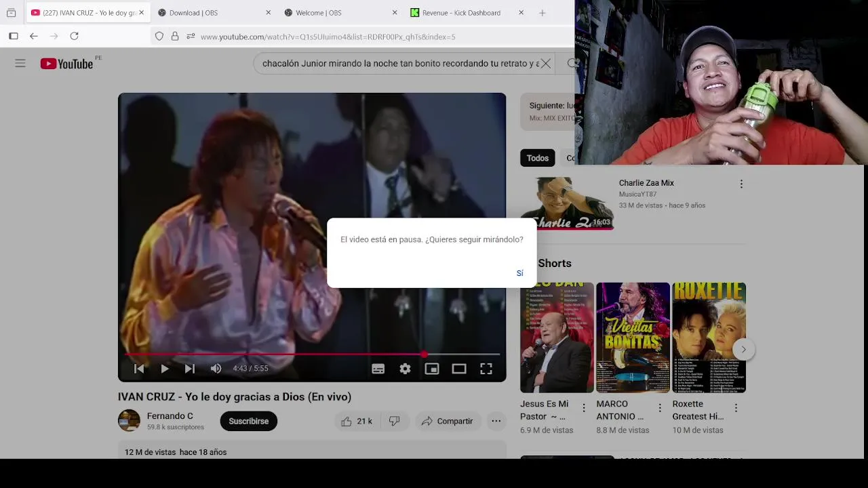Open options for MARCO ANTONIO short

660,408
